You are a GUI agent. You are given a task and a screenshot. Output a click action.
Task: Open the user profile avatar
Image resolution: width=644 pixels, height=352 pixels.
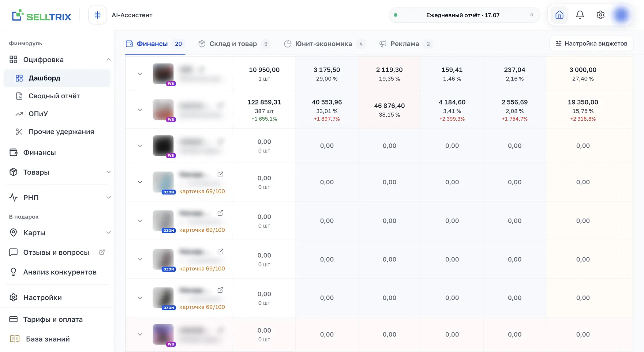coord(621,15)
